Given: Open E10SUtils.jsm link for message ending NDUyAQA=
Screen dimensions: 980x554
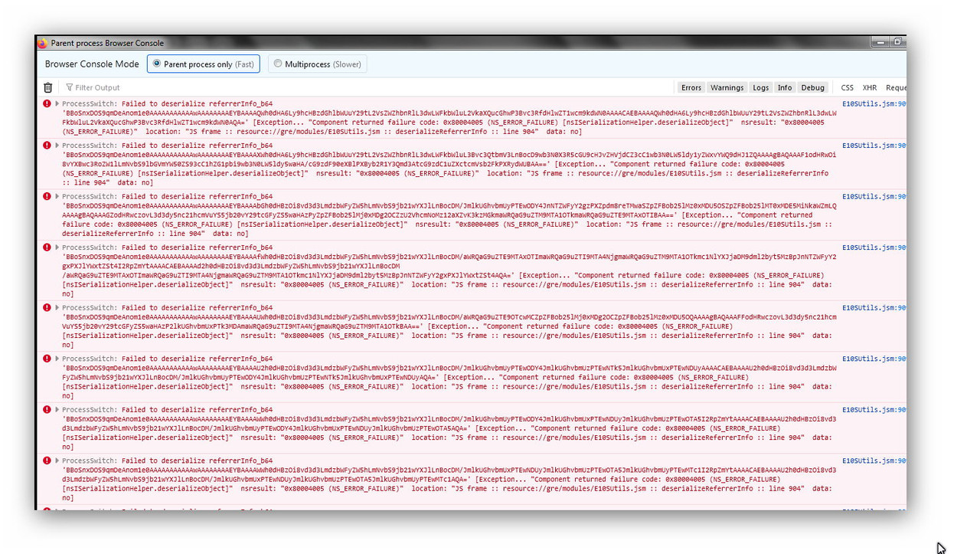Looking at the screenshot, I should 874,359.
